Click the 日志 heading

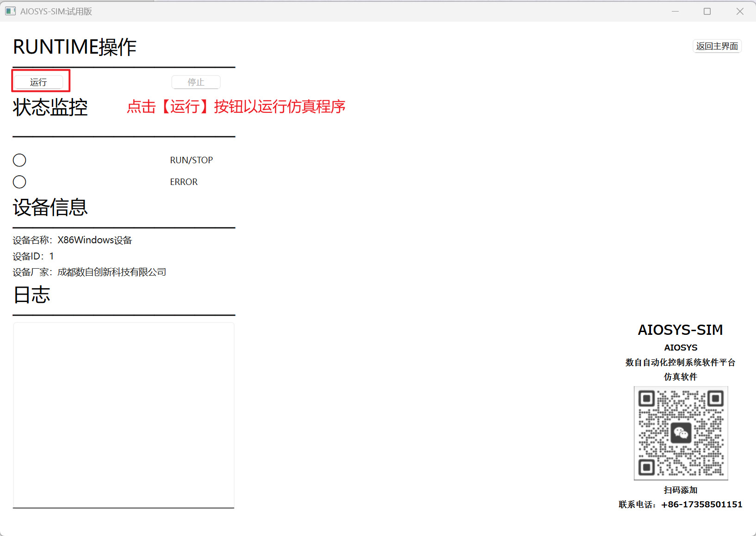[x=31, y=295]
